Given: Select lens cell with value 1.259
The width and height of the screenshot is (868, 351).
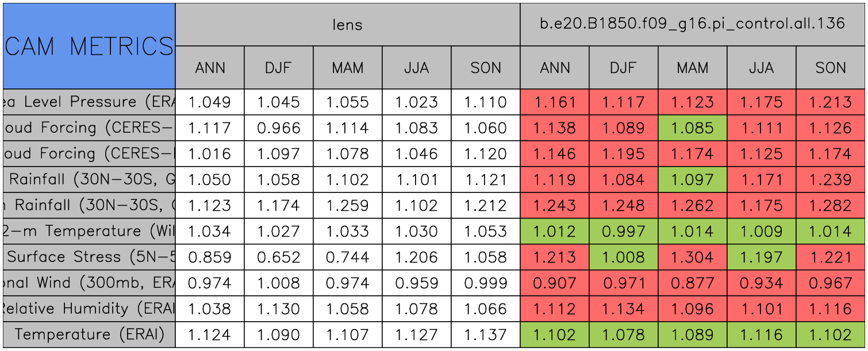Looking at the screenshot, I should 347,205.
